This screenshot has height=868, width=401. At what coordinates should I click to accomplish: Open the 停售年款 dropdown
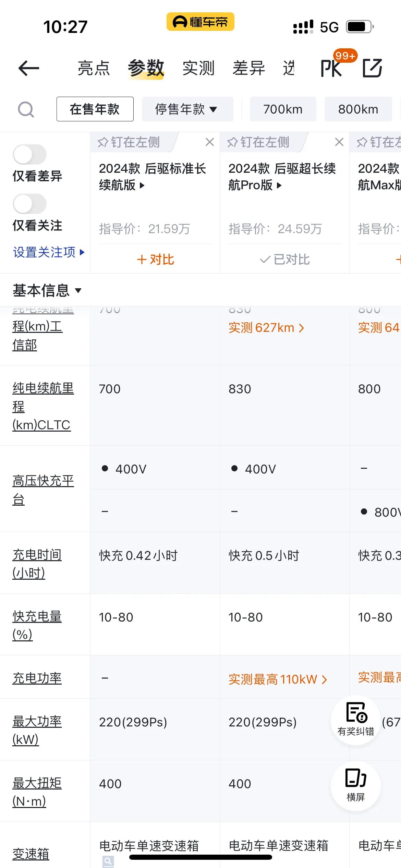(187, 109)
